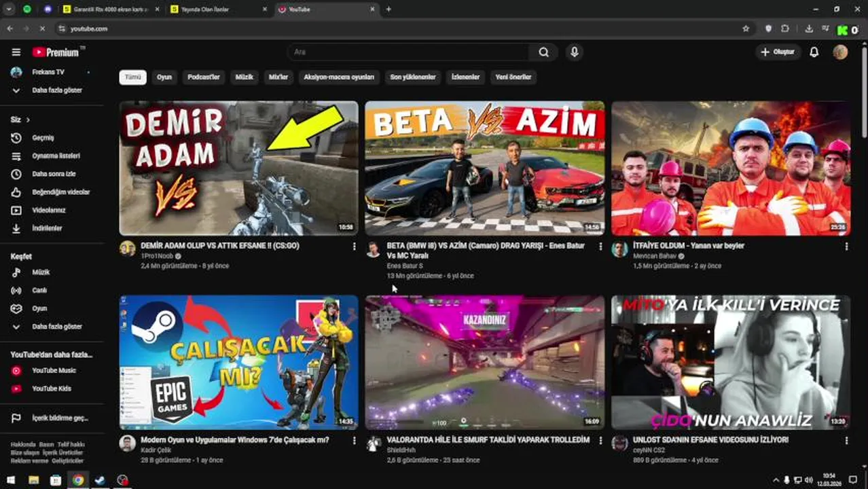The height and width of the screenshot is (489, 868).
Task: Open more options for DEMİR ADAM video
Action: 354,247
